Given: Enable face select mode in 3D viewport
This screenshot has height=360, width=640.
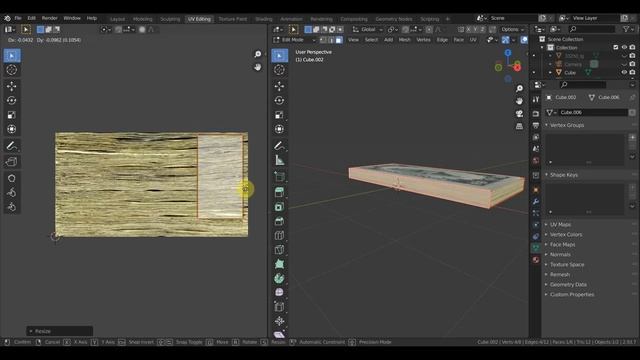Looking at the screenshot, I should [x=339, y=40].
